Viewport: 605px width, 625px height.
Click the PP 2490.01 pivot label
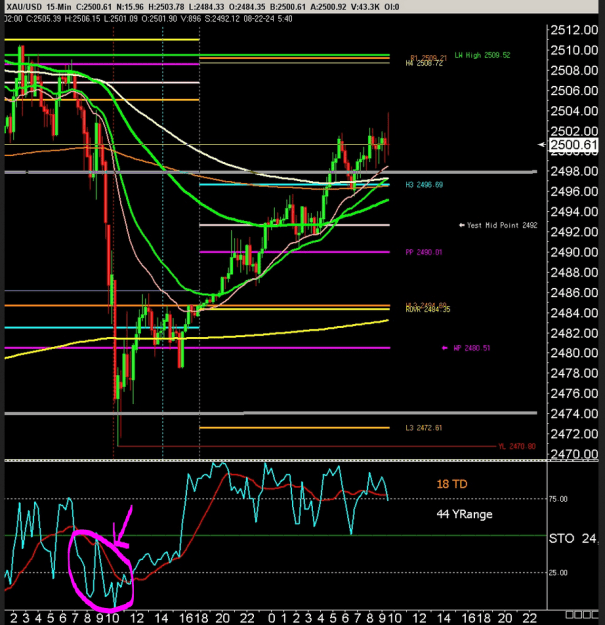pos(424,252)
